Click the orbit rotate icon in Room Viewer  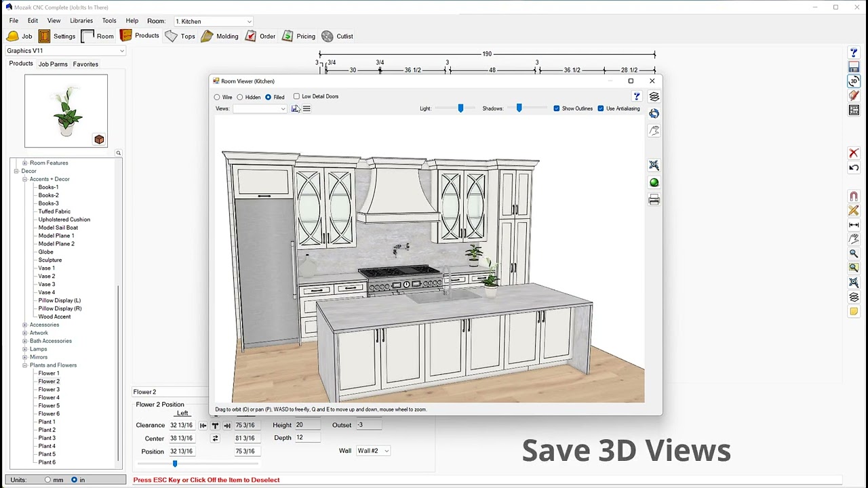654,113
